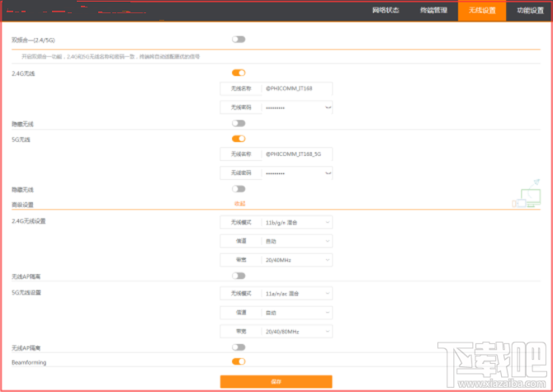Open the 5G 无线模式 dropdown (11a/n/ac 混合)
Screen dimensions: 553x392
(276, 293)
